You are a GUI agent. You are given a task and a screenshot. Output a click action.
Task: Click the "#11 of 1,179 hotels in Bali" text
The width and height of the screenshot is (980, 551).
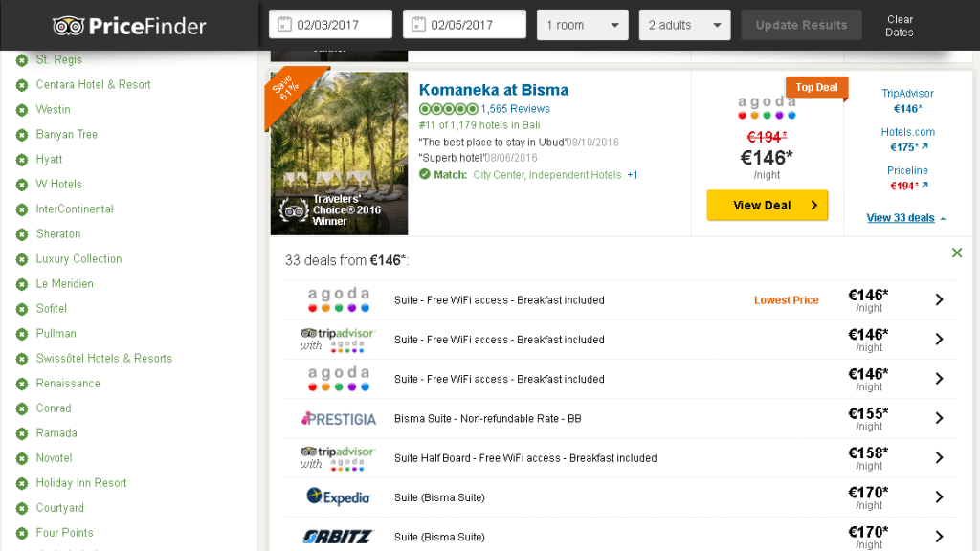coord(479,125)
